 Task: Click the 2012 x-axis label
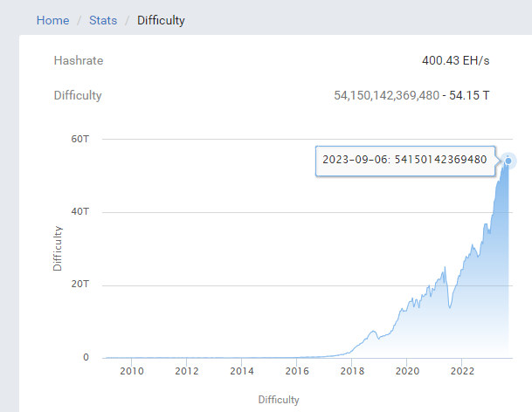coord(187,371)
